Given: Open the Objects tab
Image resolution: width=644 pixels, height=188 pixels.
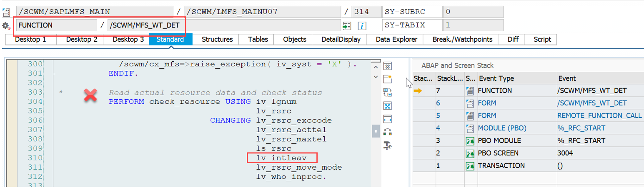Looking at the screenshot, I should (295, 39).
